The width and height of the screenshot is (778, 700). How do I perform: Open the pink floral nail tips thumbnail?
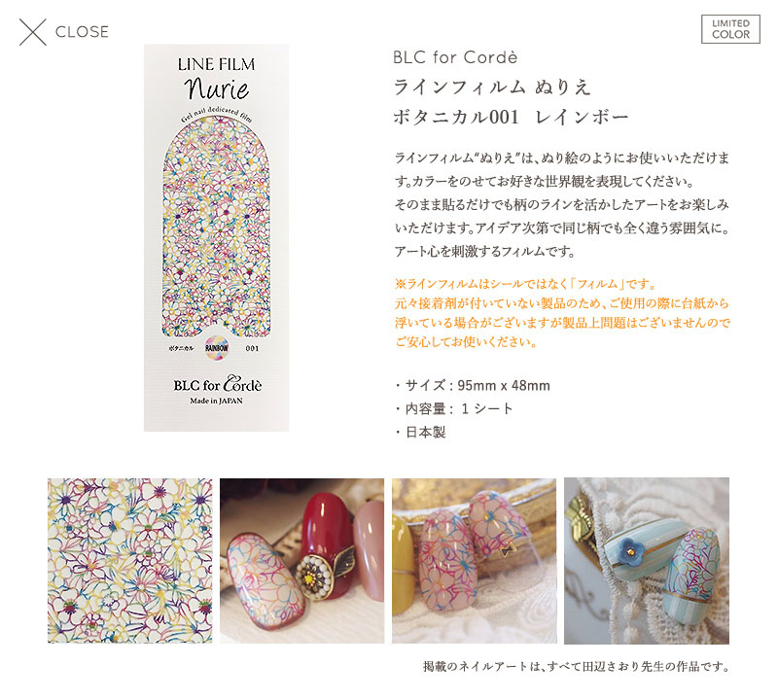coord(475,561)
